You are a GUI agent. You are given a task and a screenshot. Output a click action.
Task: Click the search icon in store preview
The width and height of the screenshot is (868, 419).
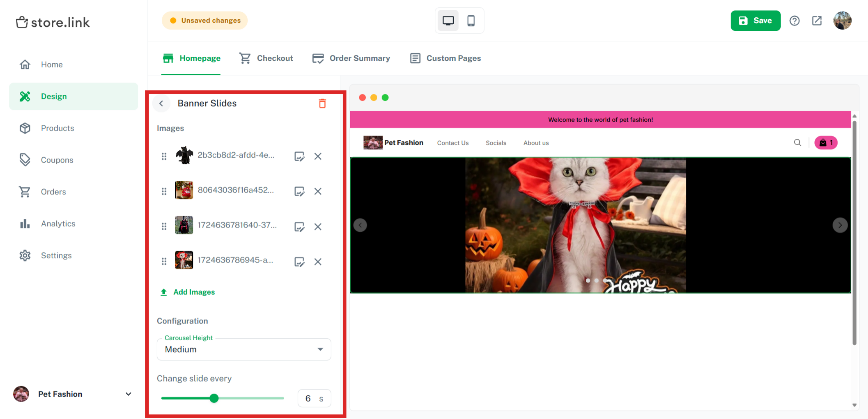[797, 142]
